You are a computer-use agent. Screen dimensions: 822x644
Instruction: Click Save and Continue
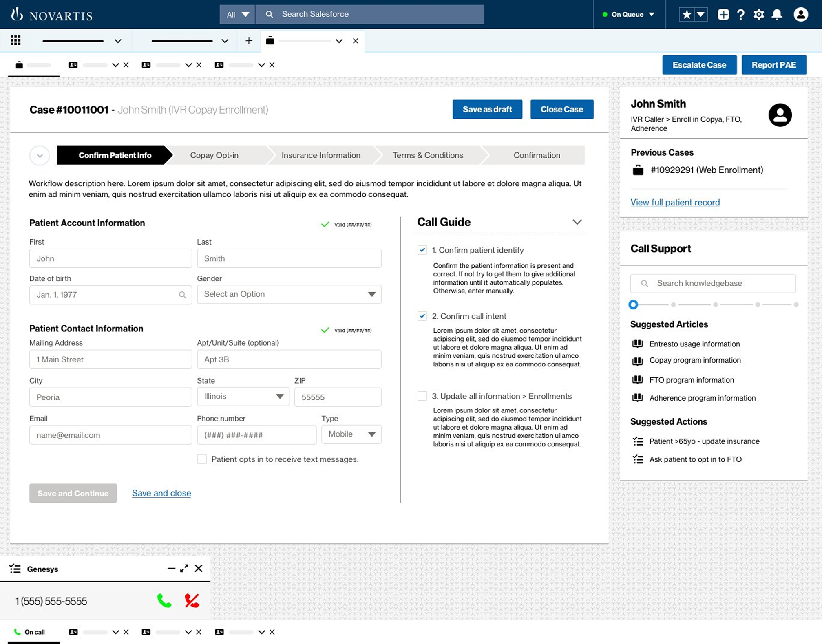coord(73,493)
